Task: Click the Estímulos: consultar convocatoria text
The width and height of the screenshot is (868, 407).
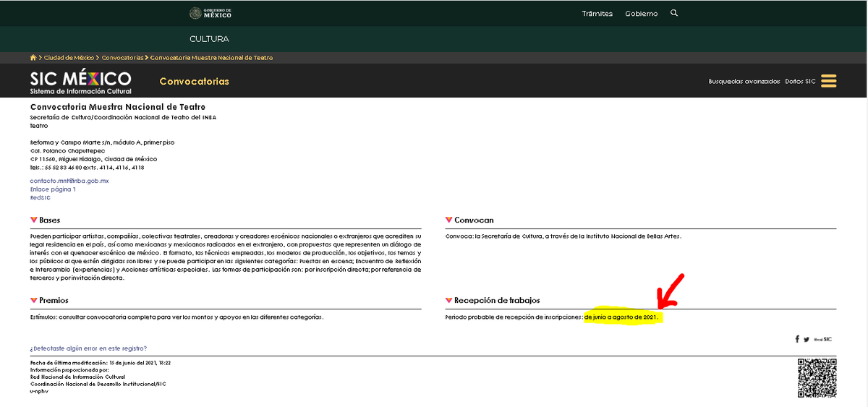Action: (x=177, y=317)
